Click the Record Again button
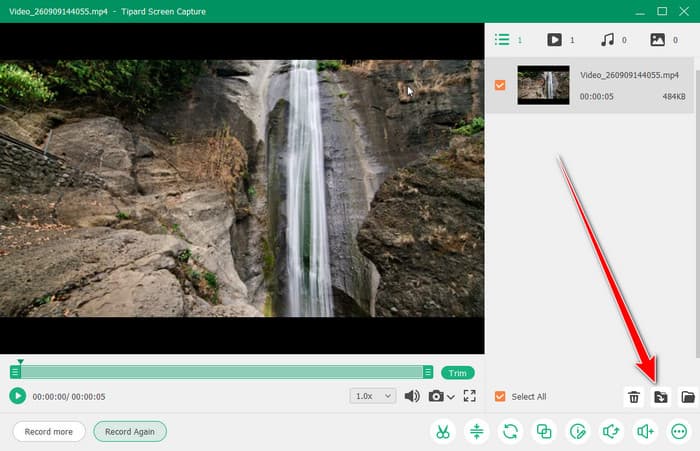Screen dimensions: 700x451 tap(130, 431)
